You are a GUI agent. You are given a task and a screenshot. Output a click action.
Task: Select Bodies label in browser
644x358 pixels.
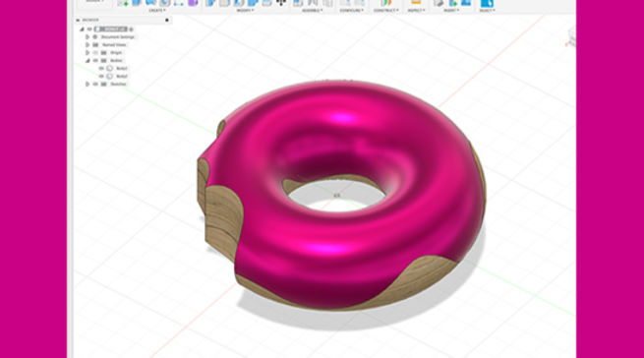pos(116,60)
